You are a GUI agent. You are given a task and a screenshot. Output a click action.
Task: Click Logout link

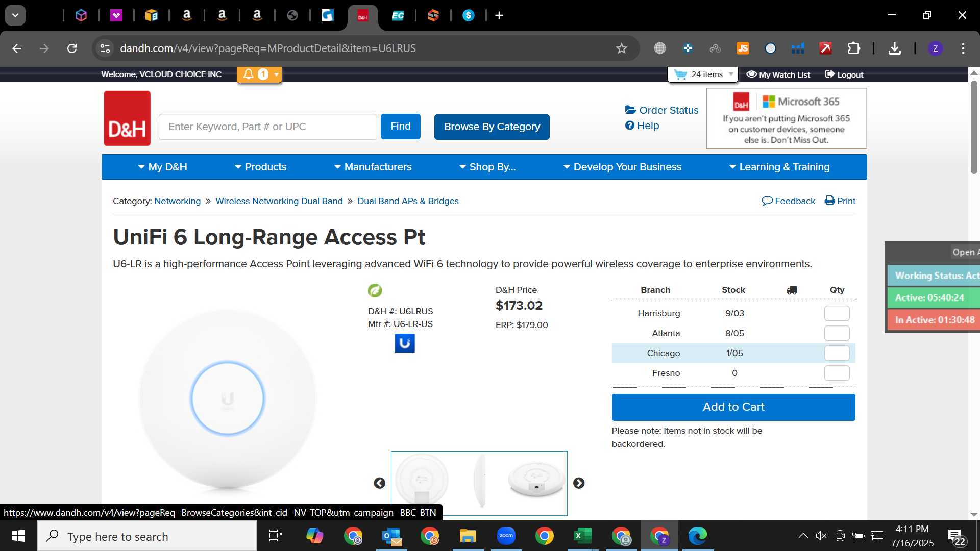point(844,74)
